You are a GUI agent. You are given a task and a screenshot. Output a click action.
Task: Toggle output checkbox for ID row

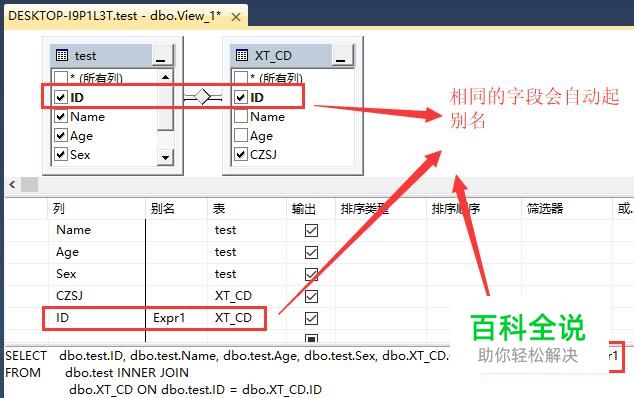(x=311, y=318)
